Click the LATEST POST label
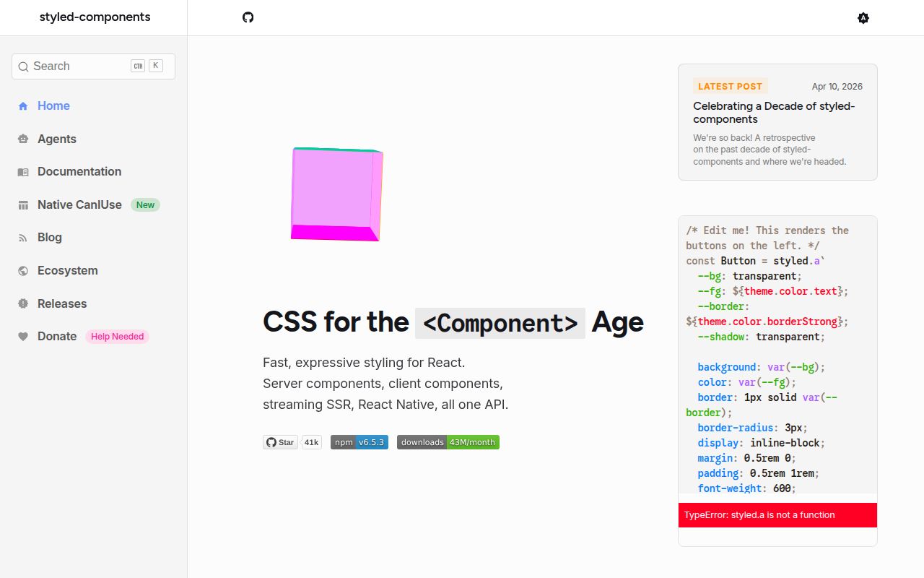Screen dimensions: 924x578 (x=730, y=86)
